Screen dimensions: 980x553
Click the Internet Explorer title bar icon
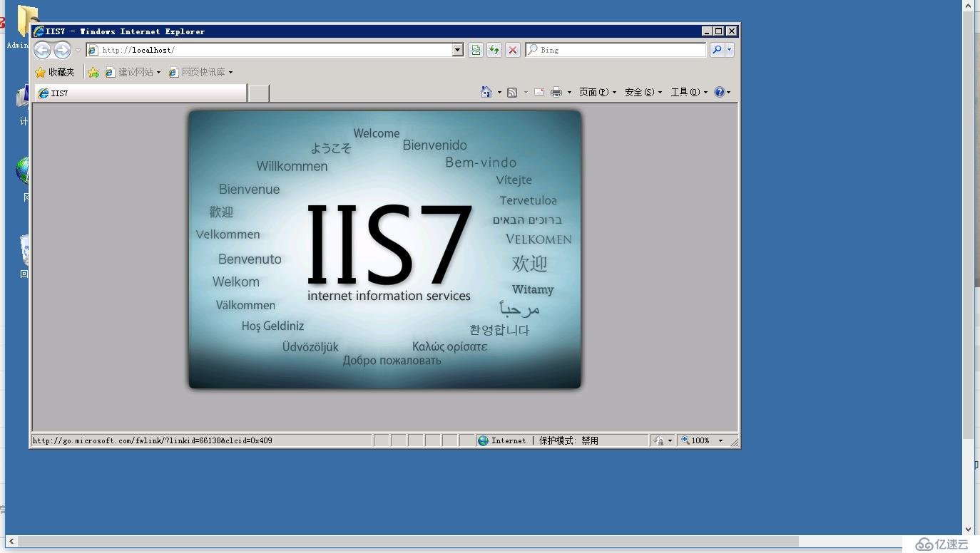39,31
